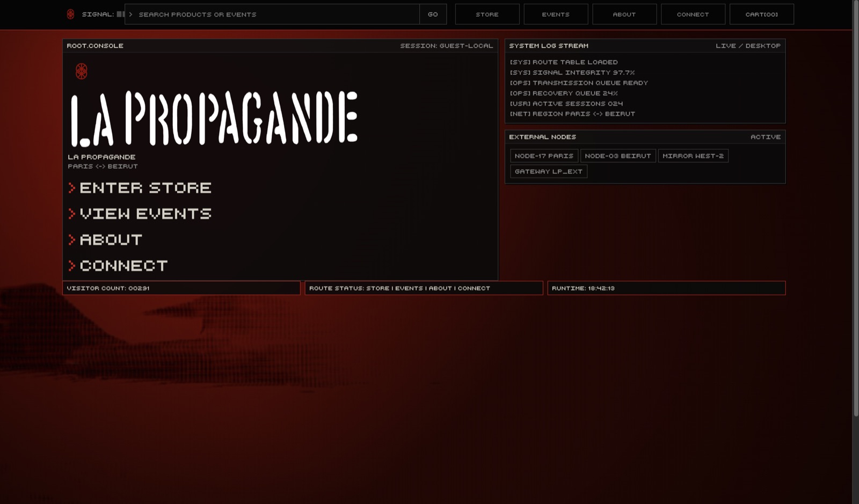Click the ROOT.CONSOLE panel title

click(95, 46)
